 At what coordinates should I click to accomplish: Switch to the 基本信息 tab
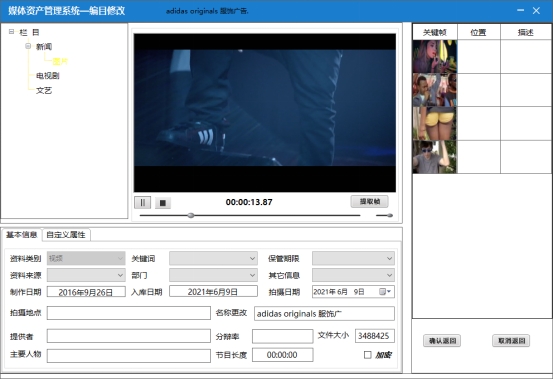point(22,235)
